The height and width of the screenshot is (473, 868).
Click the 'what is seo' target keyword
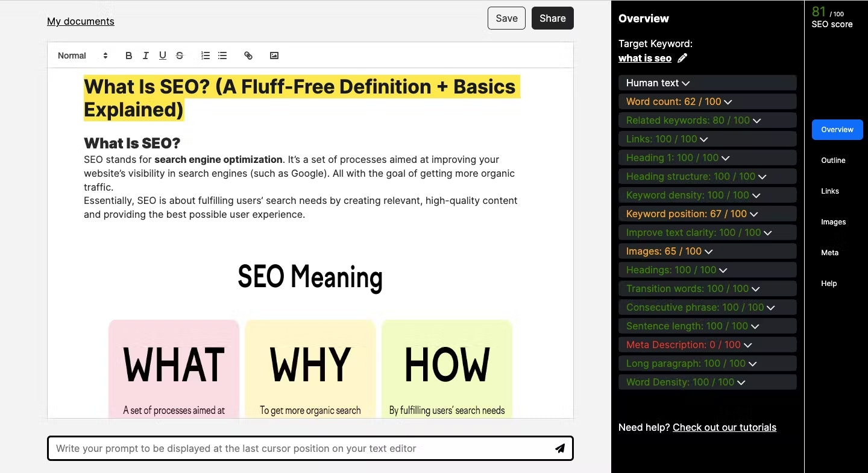pos(645,58)
